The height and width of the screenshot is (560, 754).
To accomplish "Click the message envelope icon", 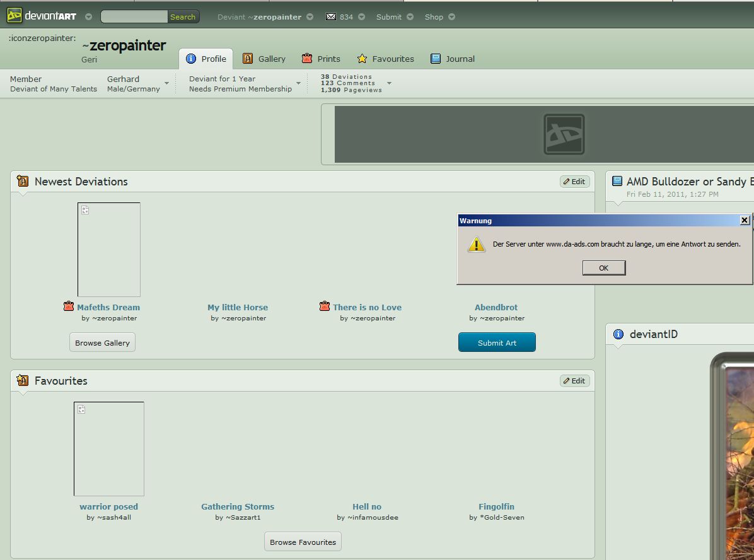I will click(x=331, y=17).
